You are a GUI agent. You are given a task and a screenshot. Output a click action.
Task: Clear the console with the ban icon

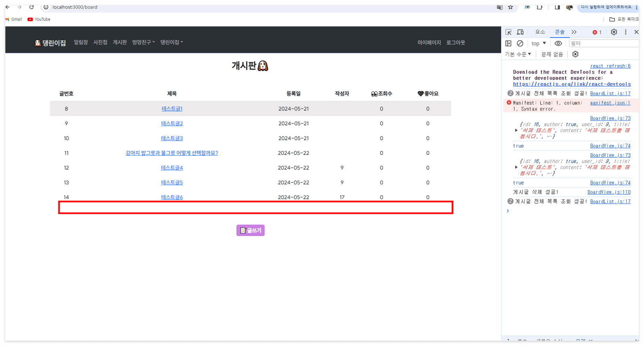tap(520, 44)
